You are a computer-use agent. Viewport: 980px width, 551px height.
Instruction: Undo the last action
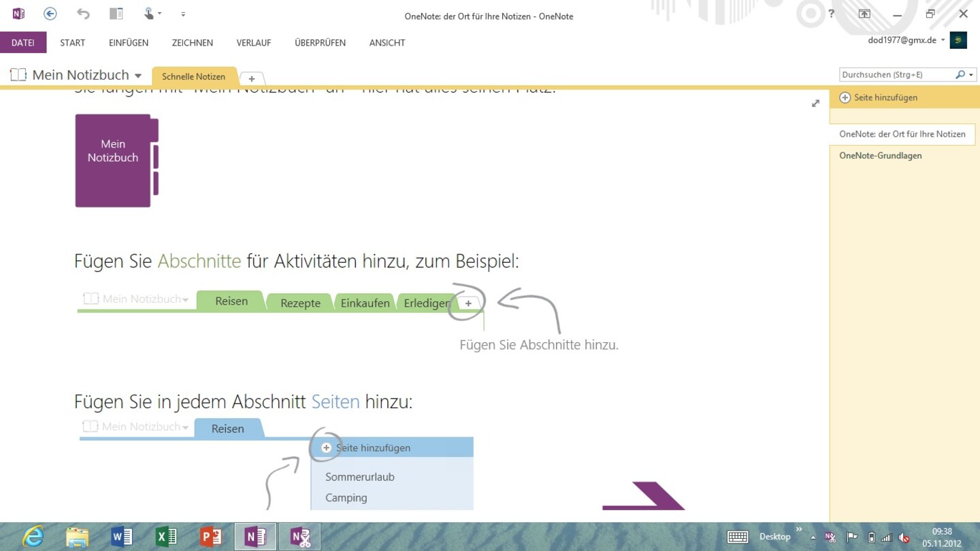click(x=83, y=14)
